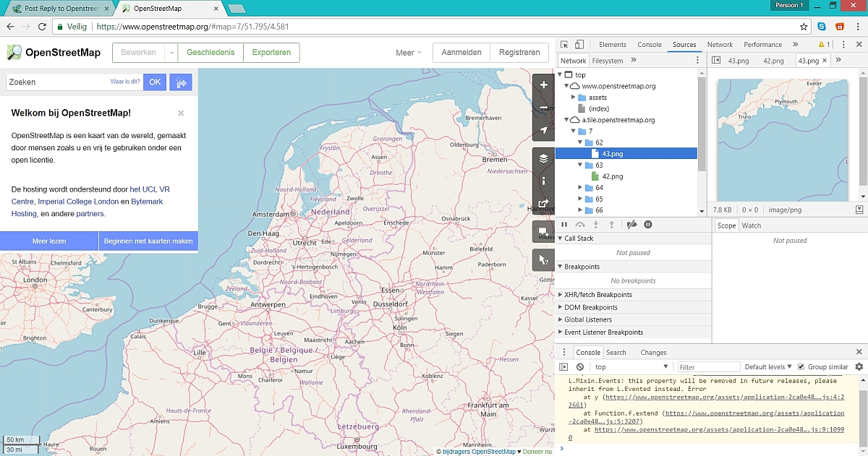868x456 pixels.
Task: Click the Aanmelden button
Action: pyautogui.click(x=461, y=52)
